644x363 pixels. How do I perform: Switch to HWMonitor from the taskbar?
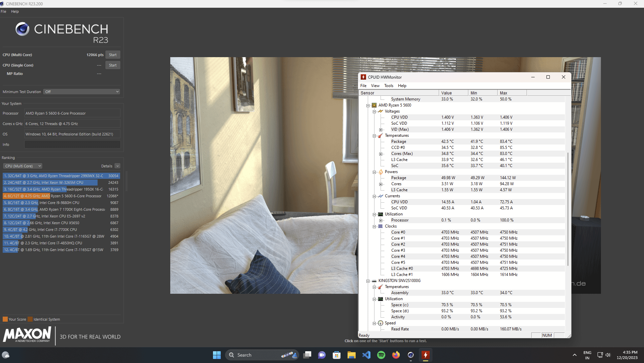tap(426, 355)
